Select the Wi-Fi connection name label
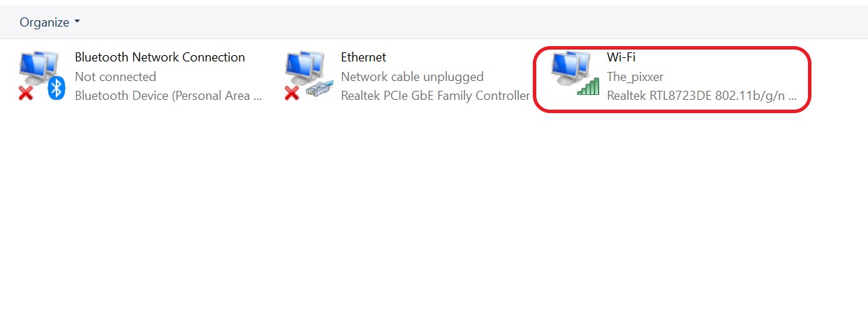 [x=621, y=57]
